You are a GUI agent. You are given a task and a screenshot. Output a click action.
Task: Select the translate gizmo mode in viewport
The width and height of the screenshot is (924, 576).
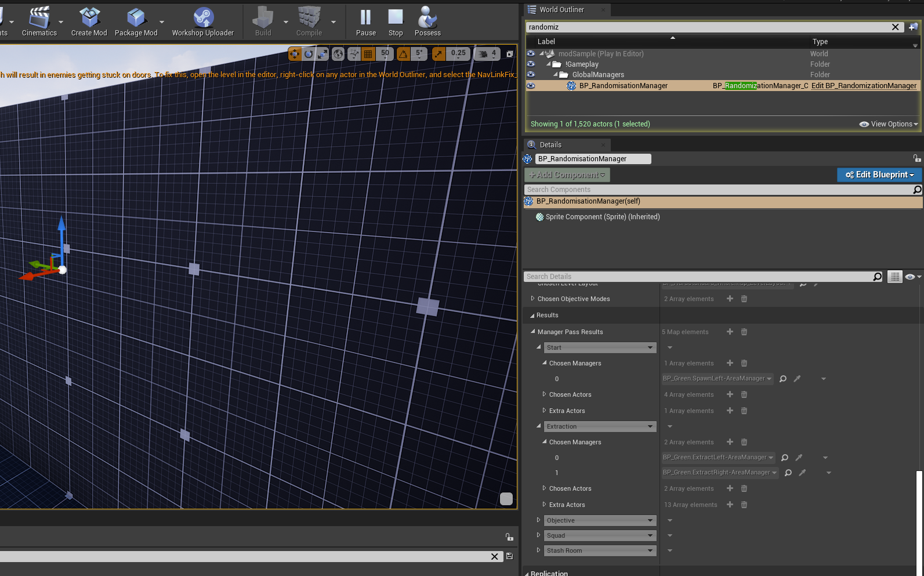click(x=295, y=54)
